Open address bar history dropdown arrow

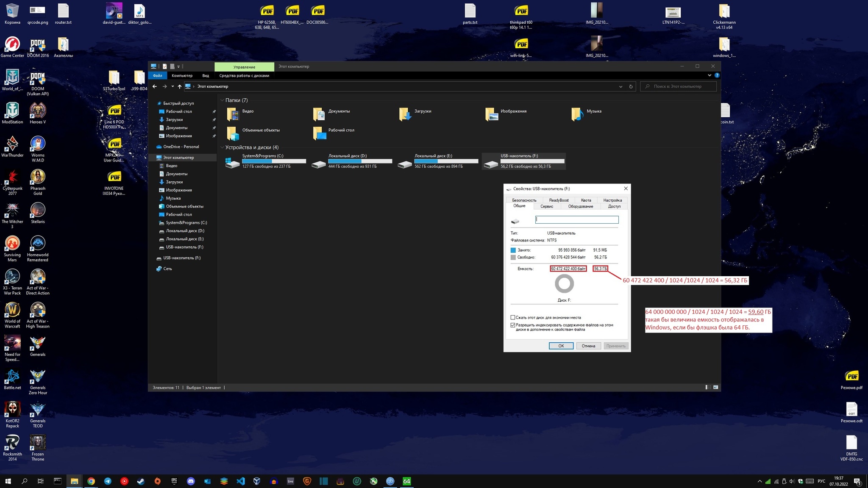coord(620,86)
